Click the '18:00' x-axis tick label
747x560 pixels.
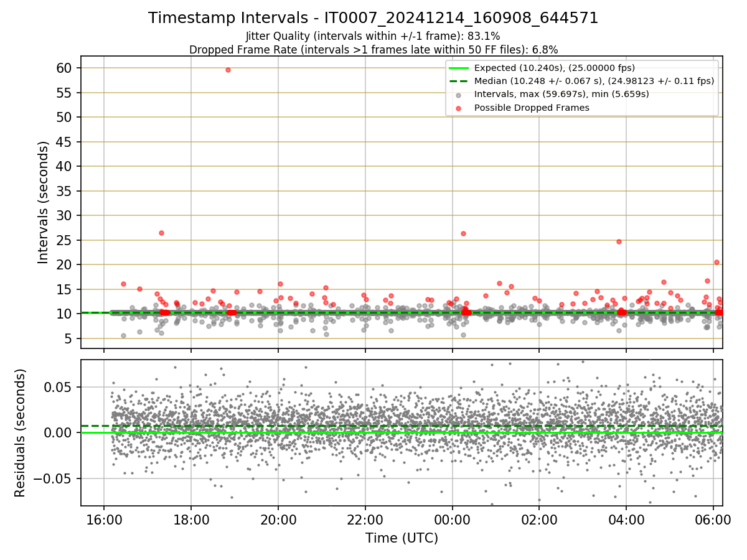click(191, 520)
